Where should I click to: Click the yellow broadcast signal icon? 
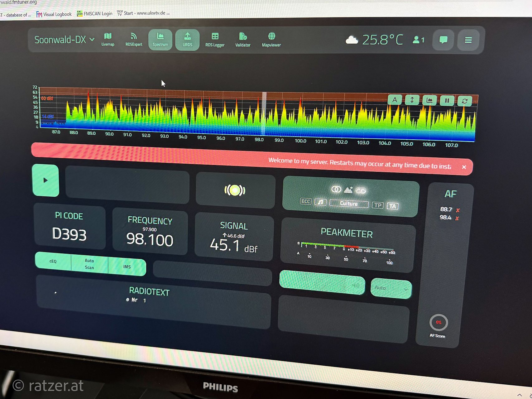(x=235, y=190)
